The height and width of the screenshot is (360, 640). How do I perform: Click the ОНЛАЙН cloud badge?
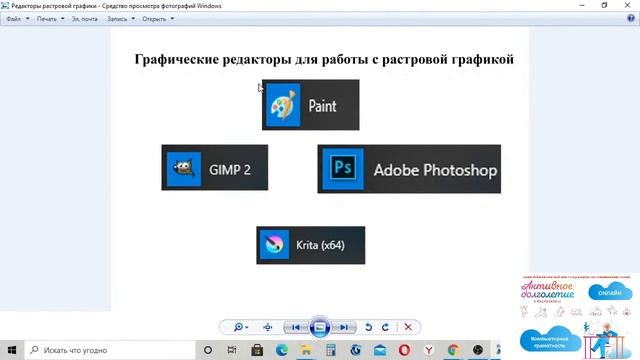[610, 291]
